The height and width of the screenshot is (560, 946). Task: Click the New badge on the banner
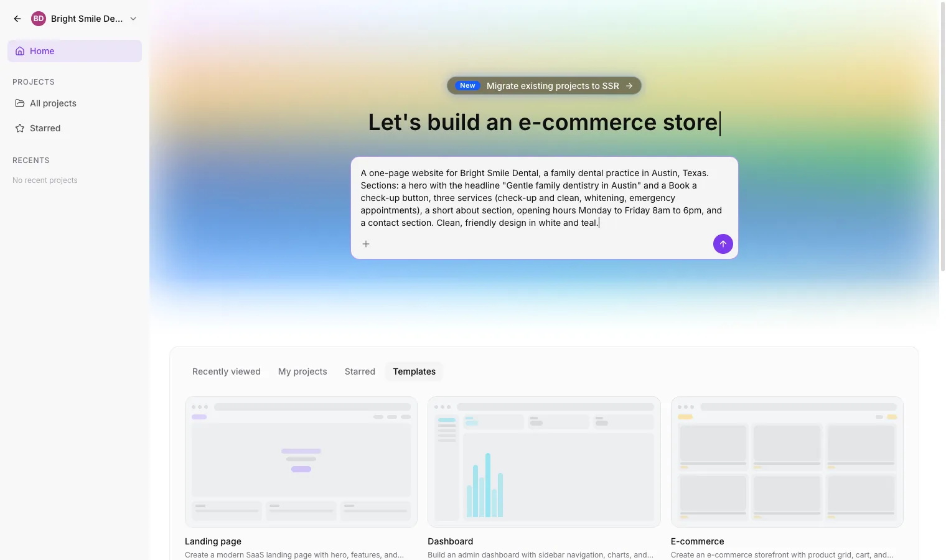pyautogui.click(x=468, y=86)
